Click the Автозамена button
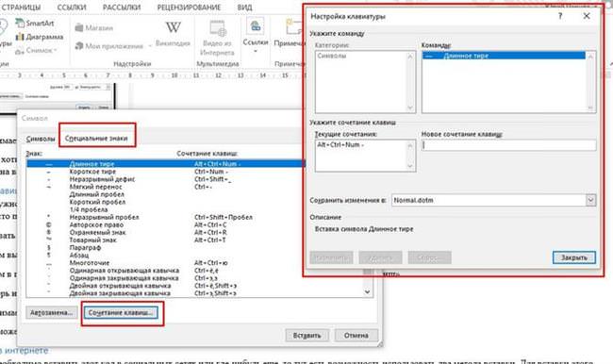This screenshot has height=364, width=613. [x=51, y=313]
